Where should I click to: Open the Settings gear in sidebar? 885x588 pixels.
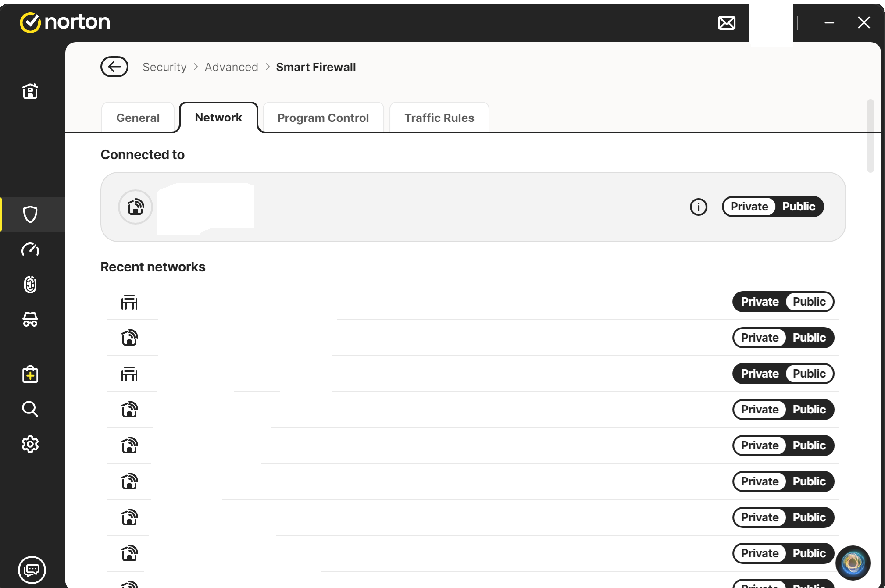coord(30,444)
